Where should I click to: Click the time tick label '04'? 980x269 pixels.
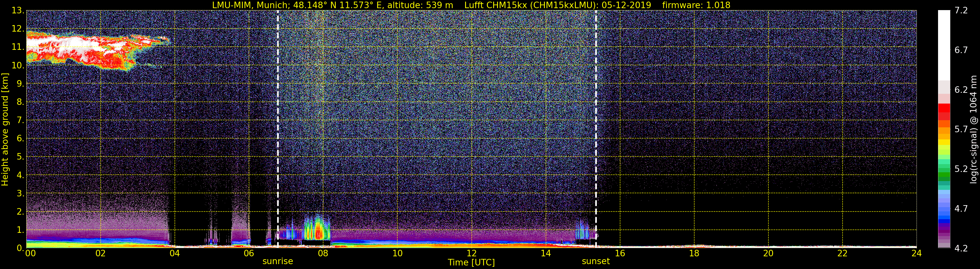(x=175, y=253)
